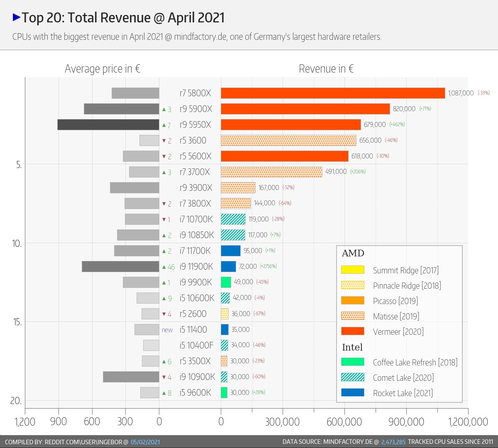
Task: Click the r5 5600X revenue bar
Action: 285,156
